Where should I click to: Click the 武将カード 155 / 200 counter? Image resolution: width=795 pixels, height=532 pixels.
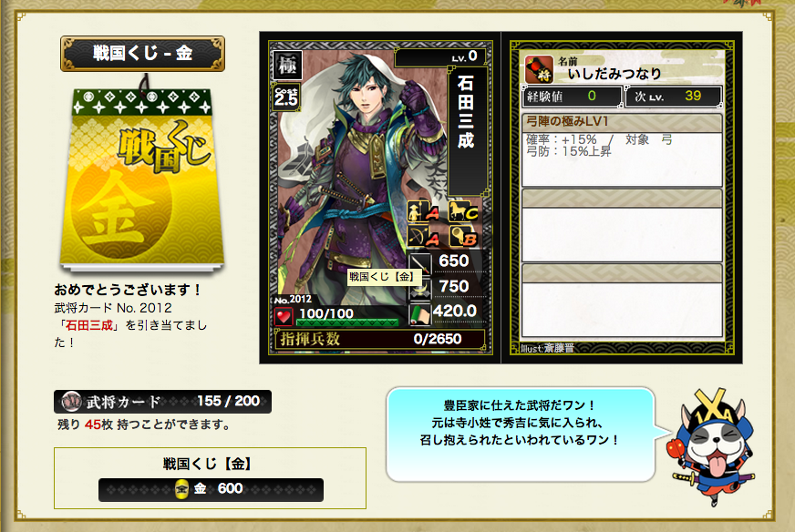click(x=162, y=402)
